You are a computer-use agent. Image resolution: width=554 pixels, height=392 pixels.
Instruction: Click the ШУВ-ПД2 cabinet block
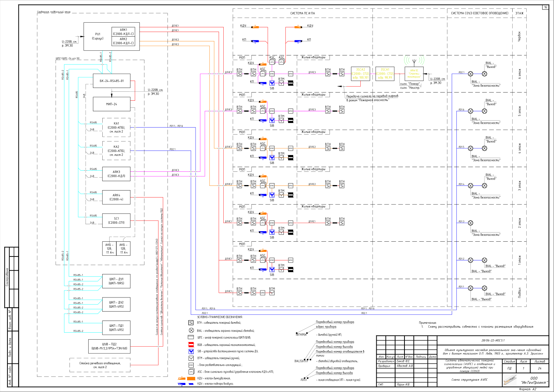tap(109, 346)
